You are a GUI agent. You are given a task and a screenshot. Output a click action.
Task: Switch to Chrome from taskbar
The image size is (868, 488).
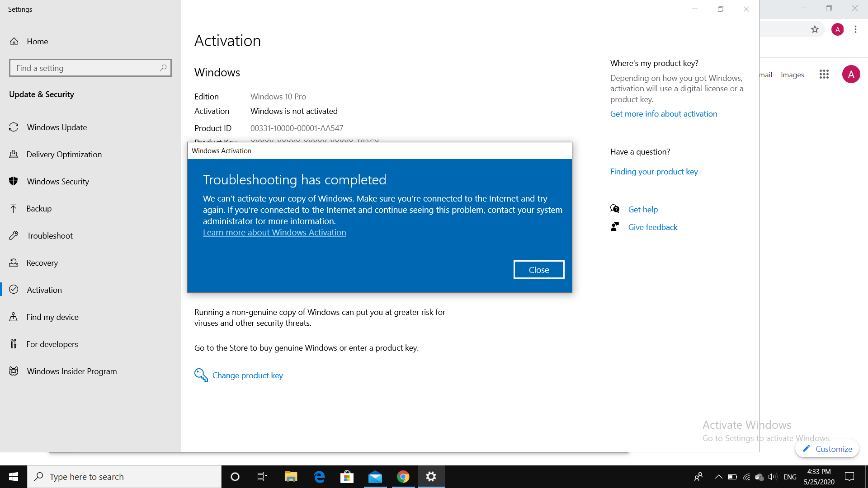pyautogui.click(x=403, y=477)
